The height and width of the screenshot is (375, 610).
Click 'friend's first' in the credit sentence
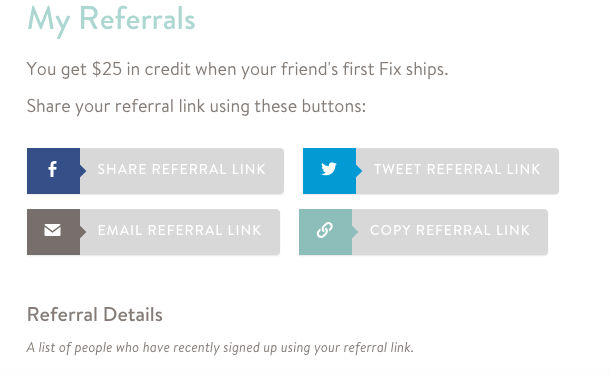(328, 69)
